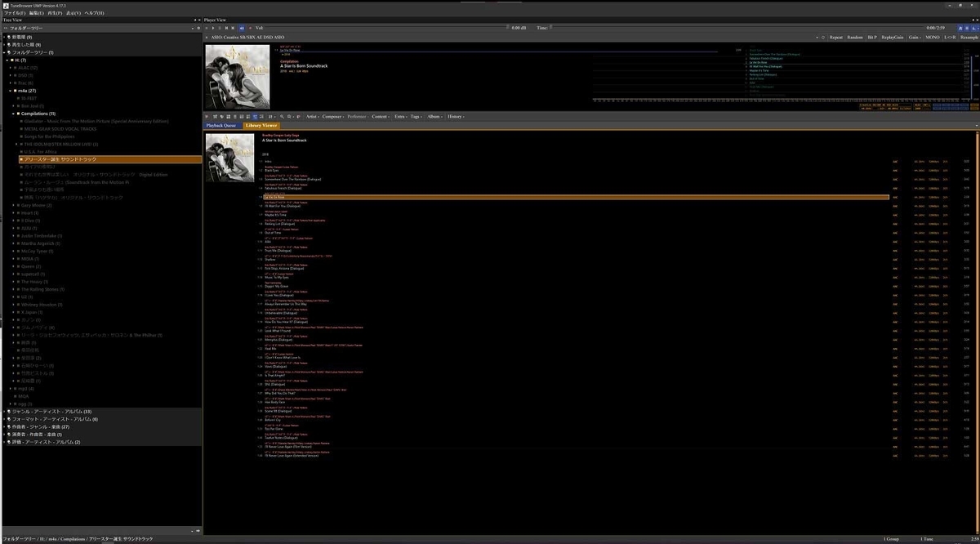Click the first icon in the library viewer toolbar
The image size is (980, 544).
tap(206, 117)
